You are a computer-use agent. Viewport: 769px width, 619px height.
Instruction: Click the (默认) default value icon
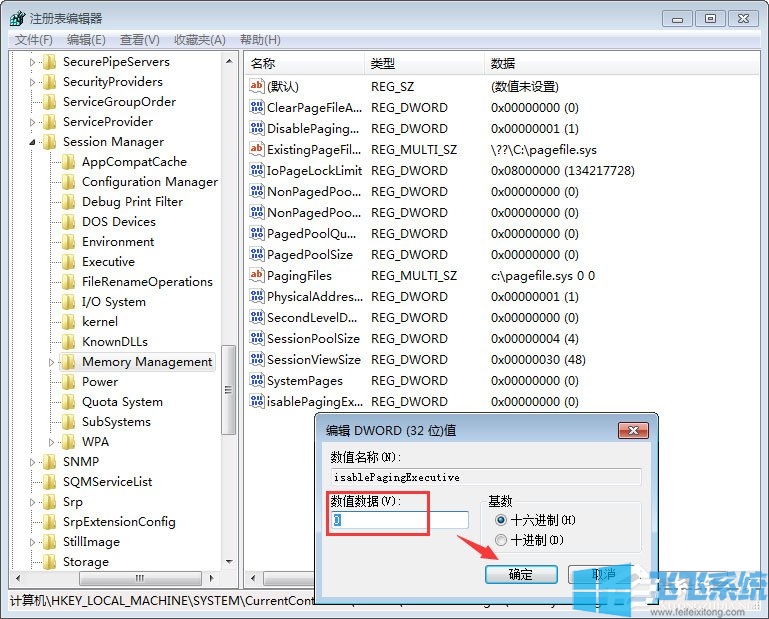click(x=256, y=86)
